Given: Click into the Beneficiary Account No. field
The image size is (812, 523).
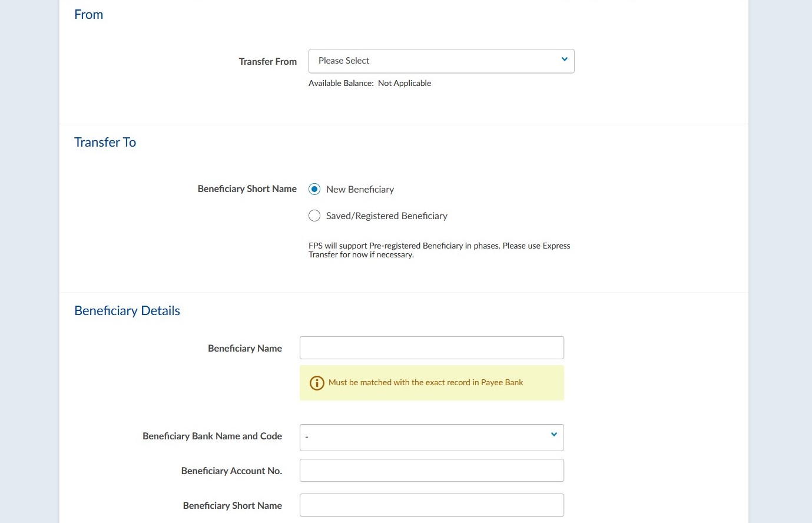Looking at the screenshot, I should [432, 471].
